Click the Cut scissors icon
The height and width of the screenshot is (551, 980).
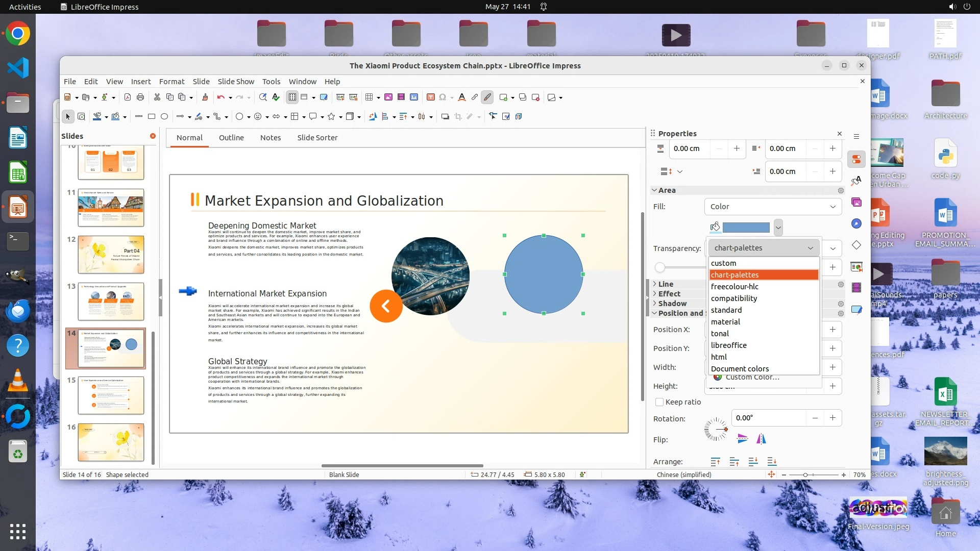(x=157, y=97)
